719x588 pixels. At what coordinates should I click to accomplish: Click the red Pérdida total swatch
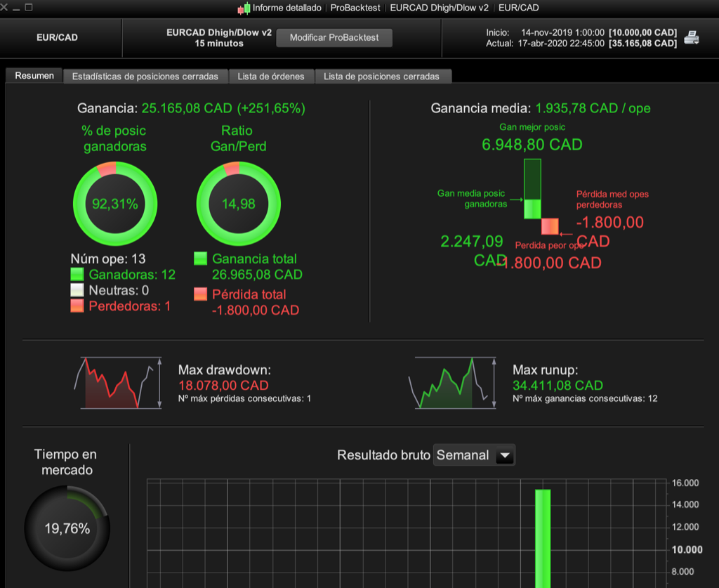click(x=200, y=294)
